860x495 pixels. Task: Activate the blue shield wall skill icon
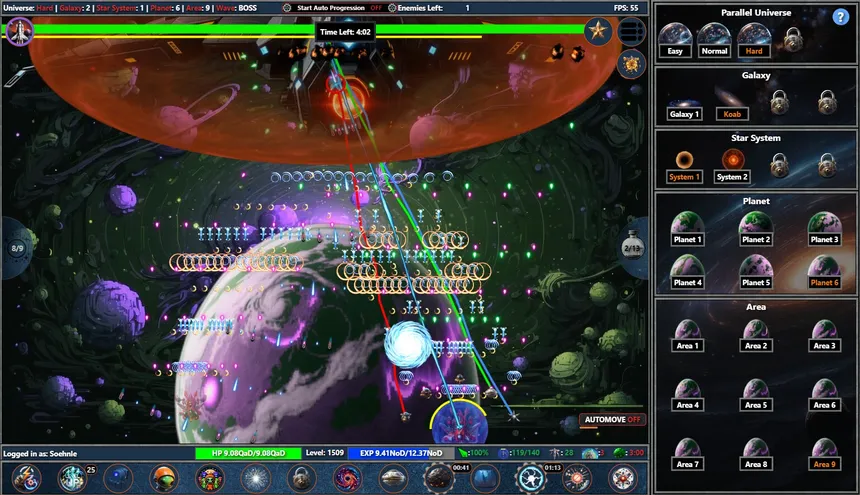tap(485, 479)
